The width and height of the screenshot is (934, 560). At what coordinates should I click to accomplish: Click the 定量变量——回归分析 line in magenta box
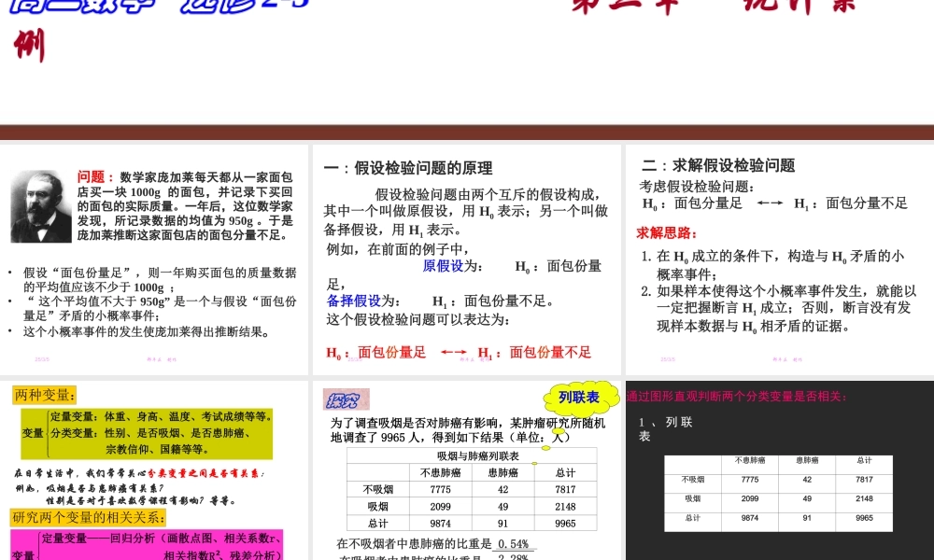[x=161, y=538]
